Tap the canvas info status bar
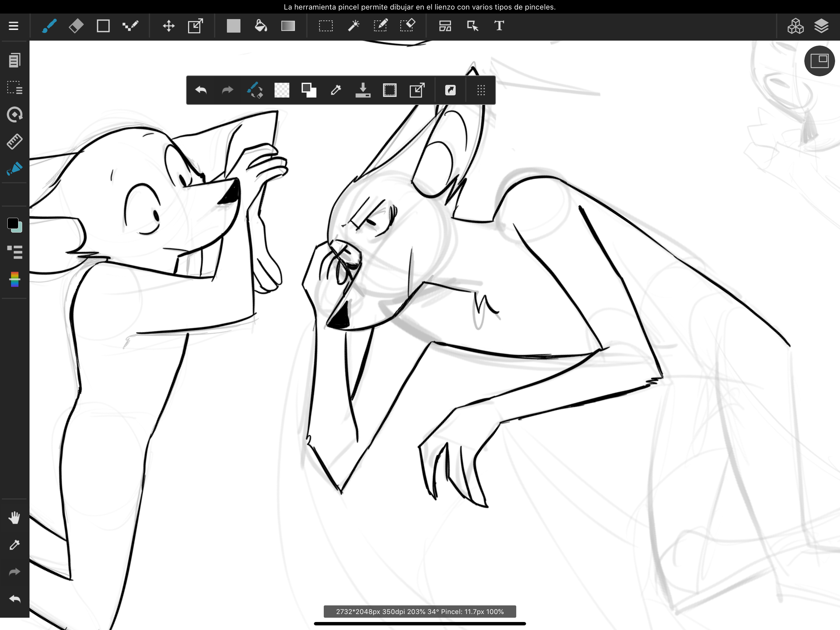 tap(420, 611)
